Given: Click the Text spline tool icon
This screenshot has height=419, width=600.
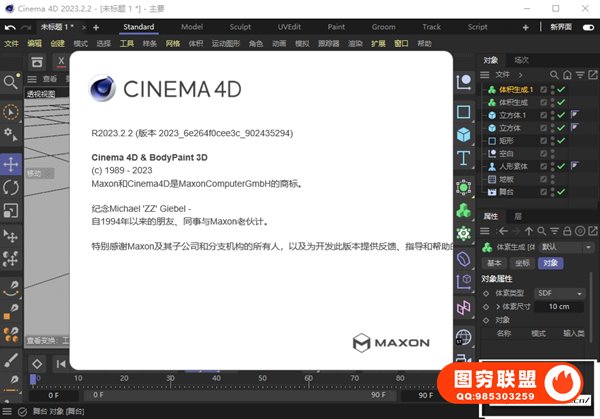Looking at the screenshot, I should coord(464,158).
